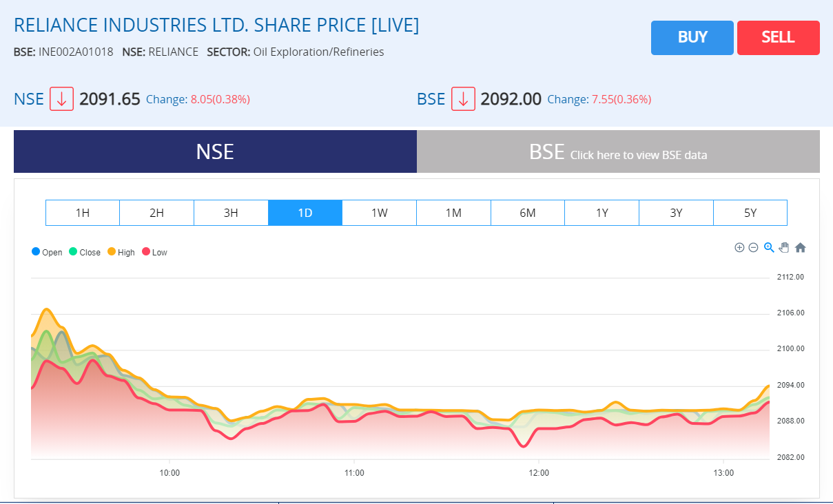Click the NSE red down arrow icon
Viewport: 833px width, 504px height.
[x=61, y=99]
